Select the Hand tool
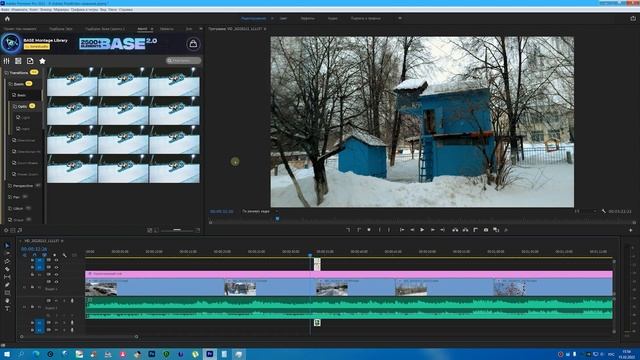Viewport: 640px width, 360px height. 7,300
